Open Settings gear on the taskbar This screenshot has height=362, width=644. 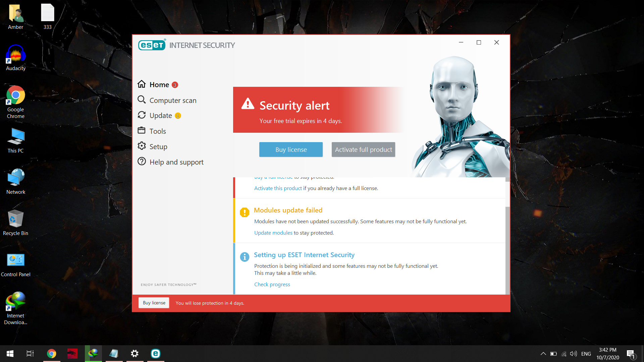point(135,354)
